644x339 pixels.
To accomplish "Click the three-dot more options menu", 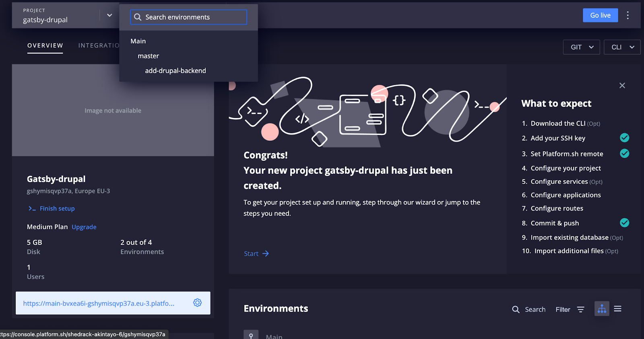I will coord(627,15).
